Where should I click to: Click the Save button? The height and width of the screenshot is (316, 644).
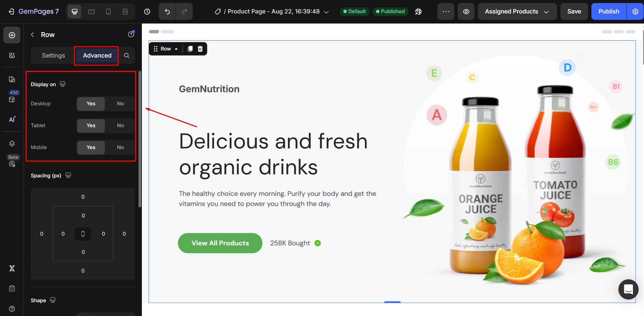click(574, 11)
